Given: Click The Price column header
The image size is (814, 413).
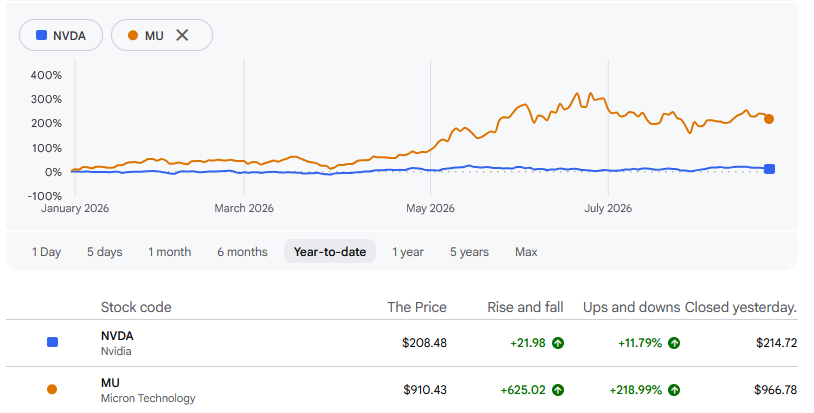Looking at the screenshot, I should (417, 307).
